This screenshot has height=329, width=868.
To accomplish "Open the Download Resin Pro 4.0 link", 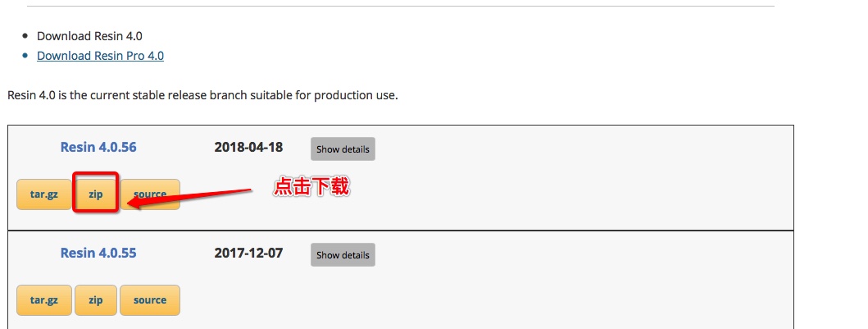I will (100, 56).
